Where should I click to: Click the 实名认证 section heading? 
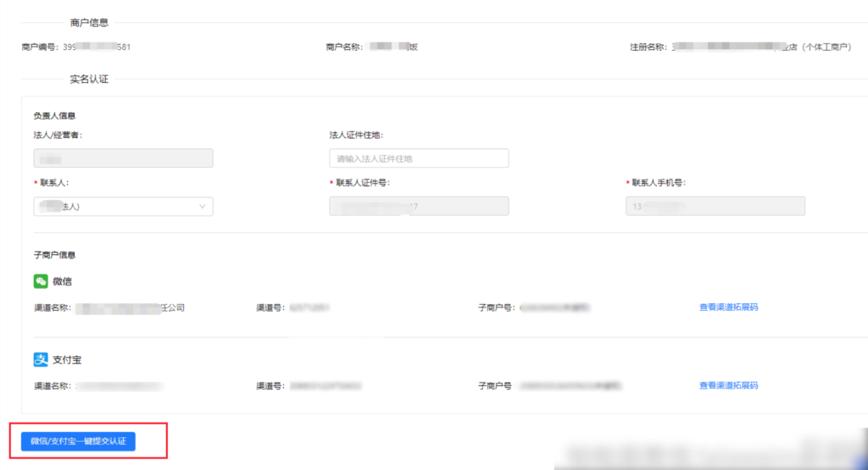point(89,79)
